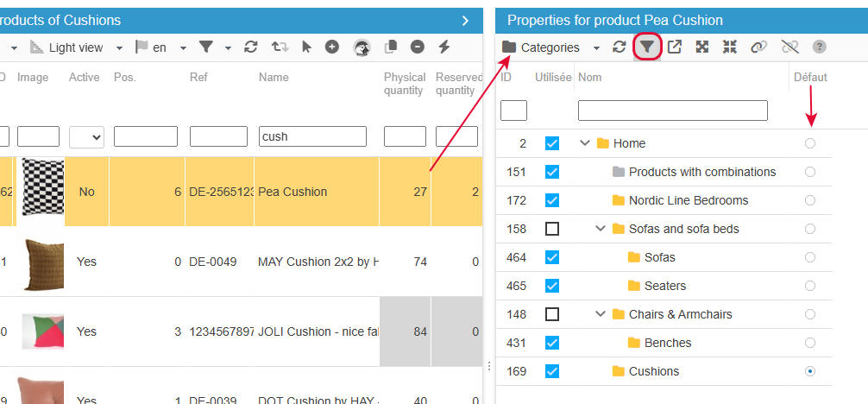Uncheck the Benches category checkbox
The image size is (868, 404).
(552, 343)
